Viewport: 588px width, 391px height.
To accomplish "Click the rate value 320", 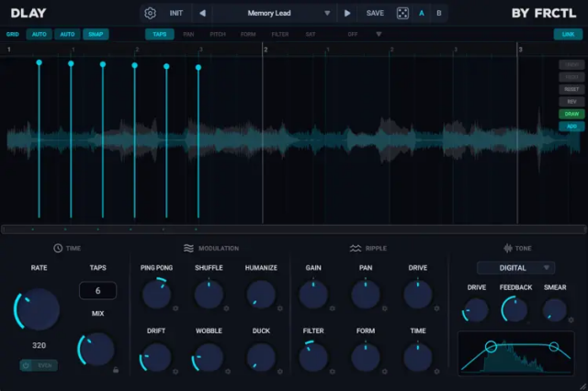I will point(39,345).
